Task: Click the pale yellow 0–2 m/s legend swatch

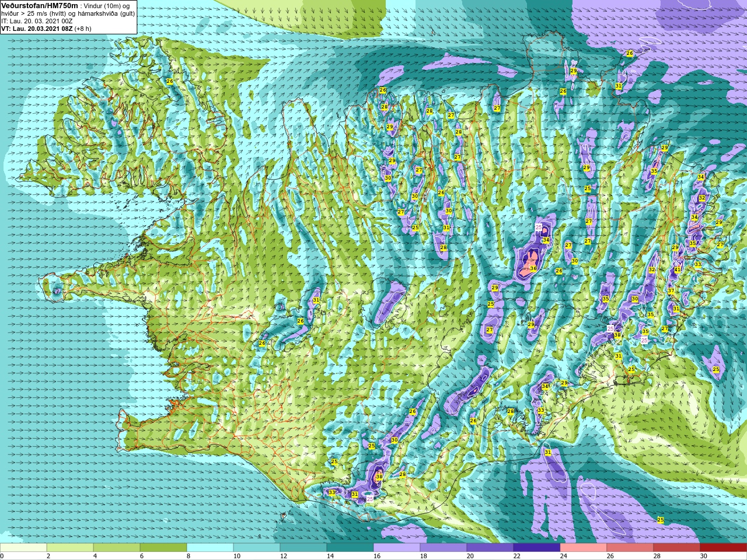Action: 23,548
